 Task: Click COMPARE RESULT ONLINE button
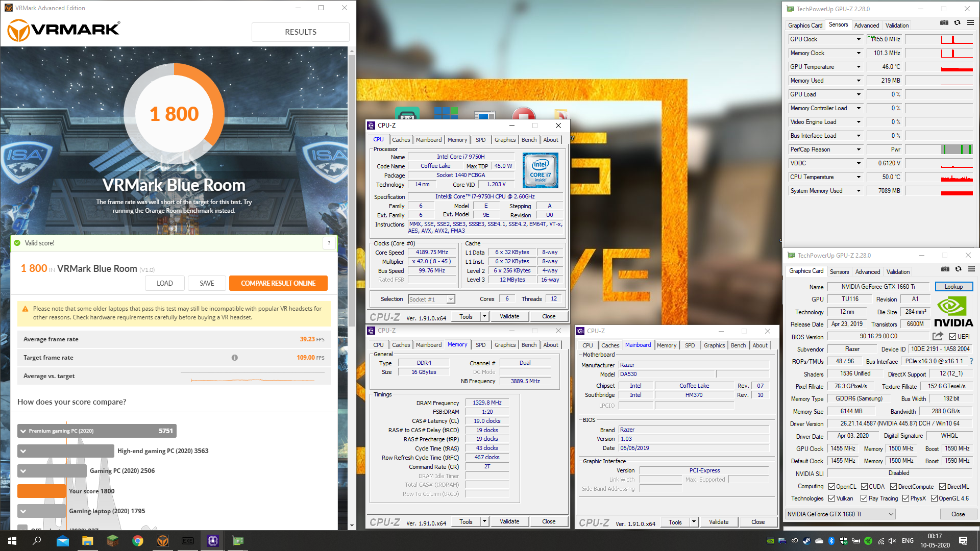[x=278, y=283]
